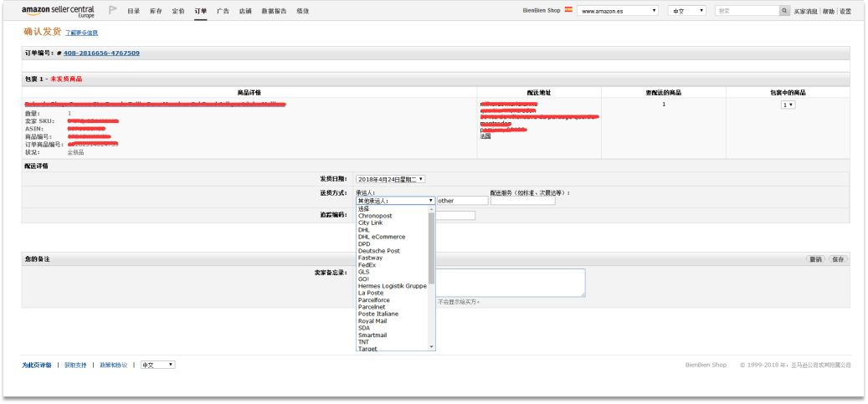868x404 pixels.
Task: Click the carrier list scrollbar thumb
Action: pyautogui.click(x=432, y=248)
